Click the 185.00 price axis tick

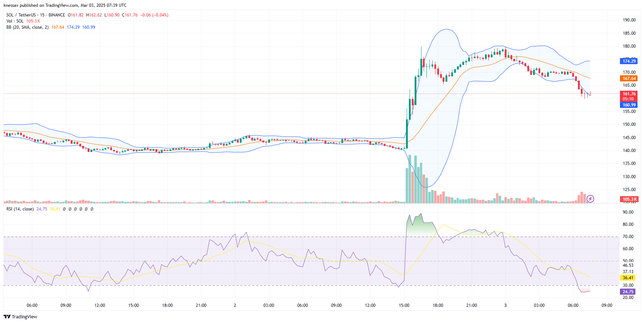(x=629, y=33)
